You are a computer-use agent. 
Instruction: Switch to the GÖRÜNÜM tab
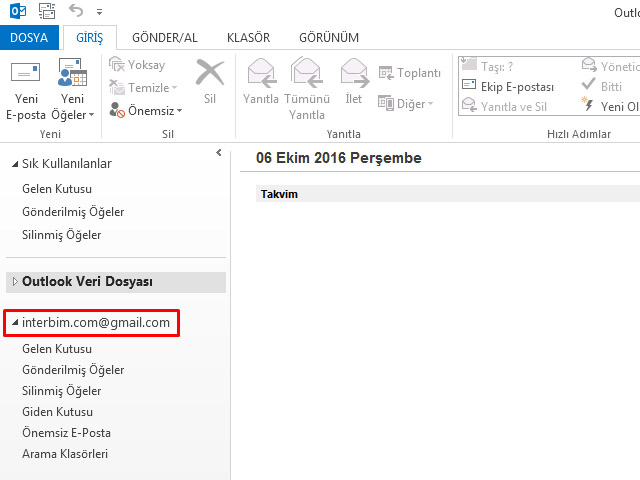[328, 38]
